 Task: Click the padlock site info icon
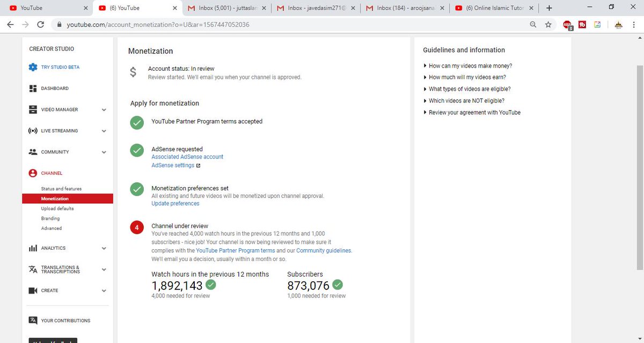point(59,25)
